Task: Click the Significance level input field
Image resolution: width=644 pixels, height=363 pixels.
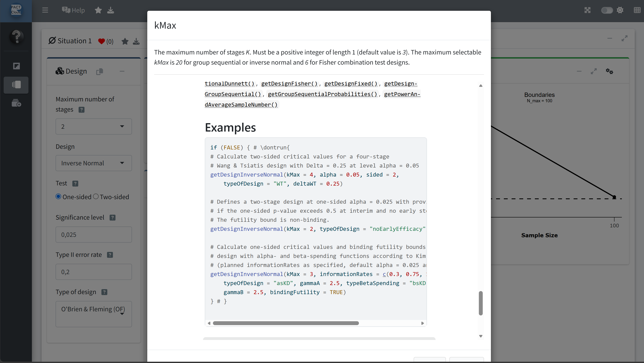Action: pos(94,234)
